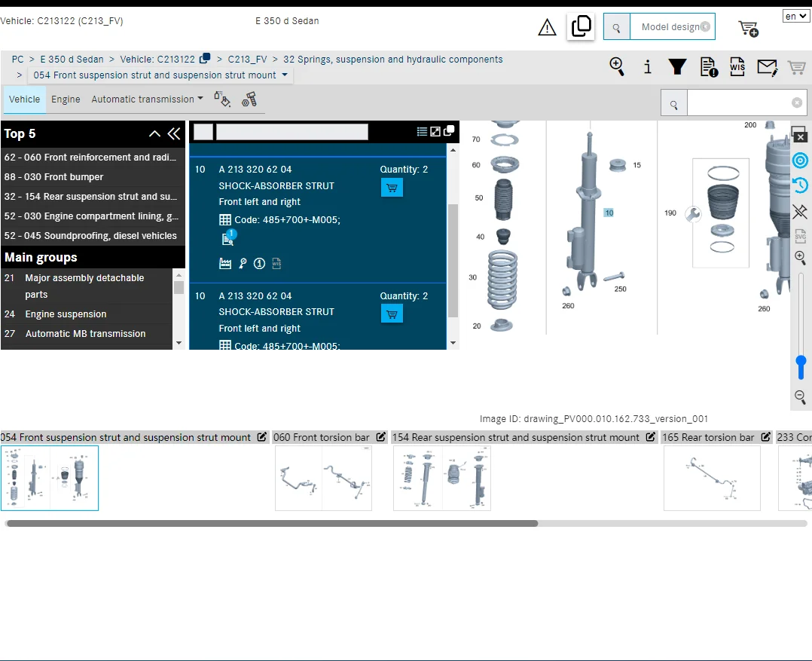The image size is (812, 661).
Task: Zoom out of the drawing with magnifier
Action: pyautogui.click(x=800, y=397)
